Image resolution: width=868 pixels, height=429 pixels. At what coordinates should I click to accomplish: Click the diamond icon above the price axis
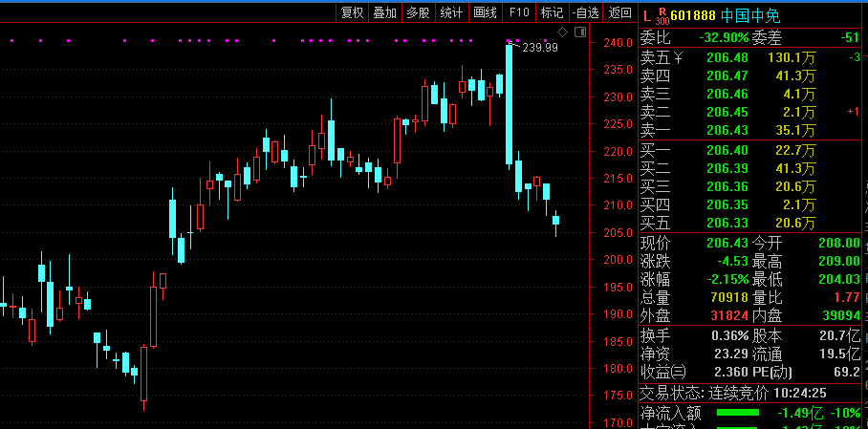pos(563,32)
